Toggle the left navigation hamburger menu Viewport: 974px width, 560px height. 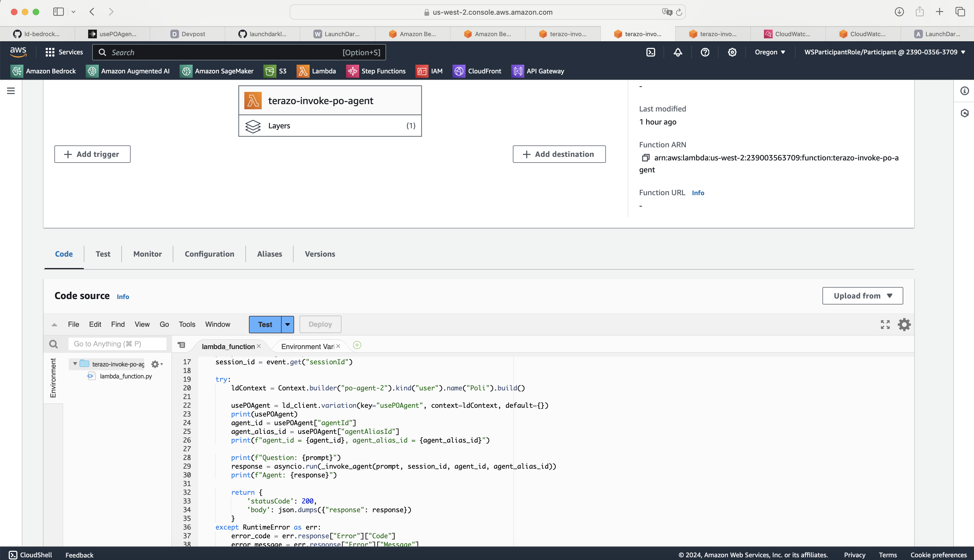[x=11, y=91]
